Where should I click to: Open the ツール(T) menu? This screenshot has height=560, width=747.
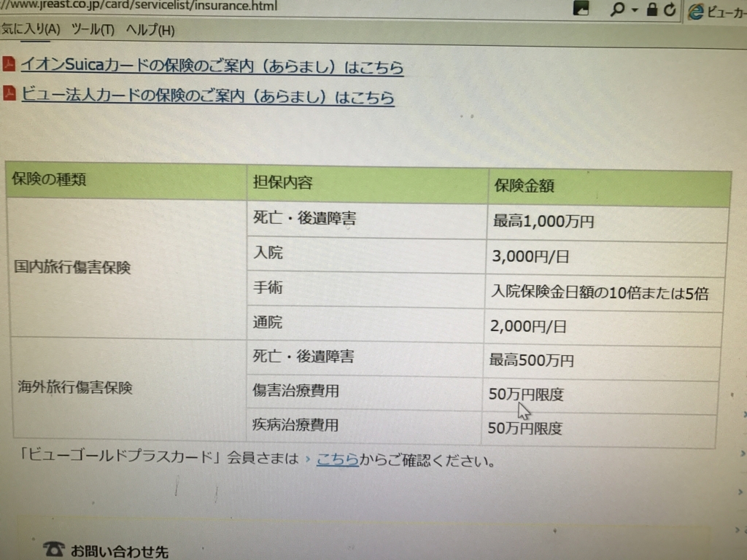tap(93, 30)
